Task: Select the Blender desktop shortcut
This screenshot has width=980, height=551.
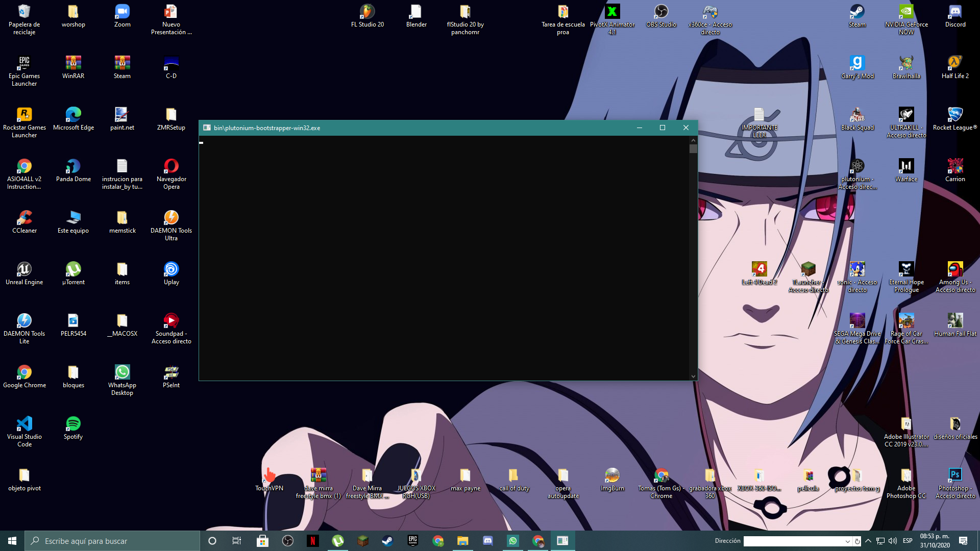Action: (x=416, y=15)
